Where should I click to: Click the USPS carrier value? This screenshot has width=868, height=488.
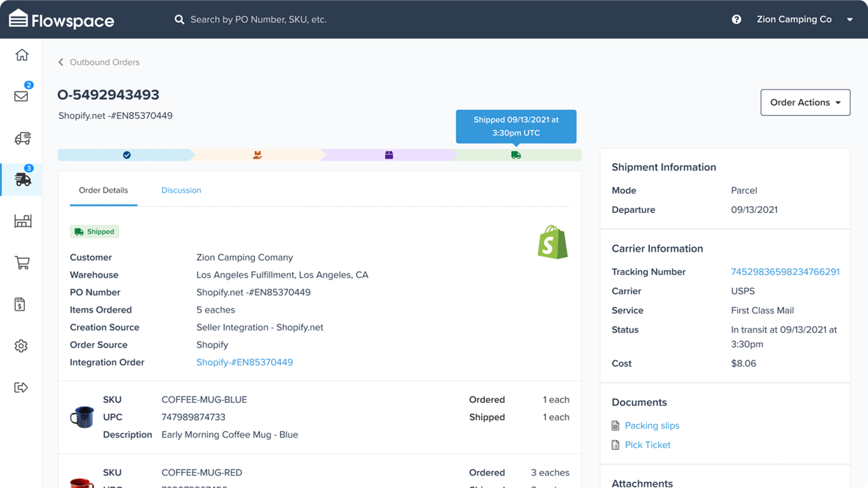click(x=743, y=291)
